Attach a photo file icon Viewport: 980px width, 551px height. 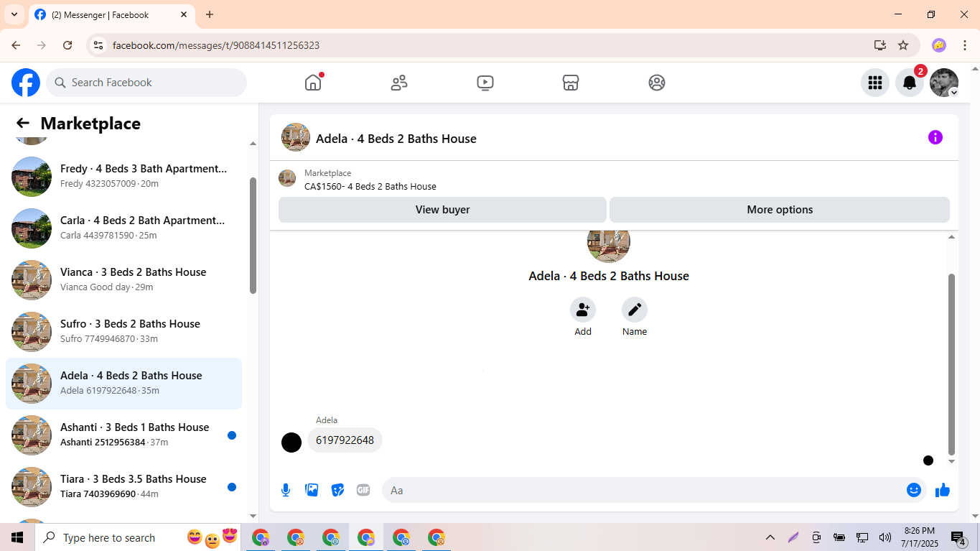(x=312, y=490)
